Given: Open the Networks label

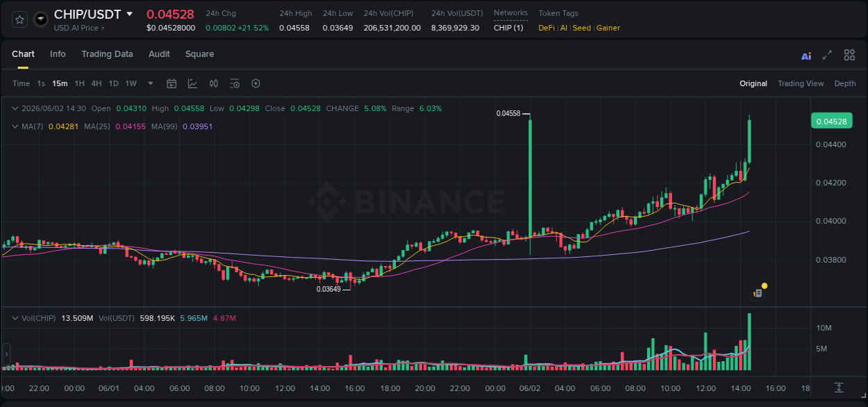Looking at the screenshot, I should pyautogui.click(x=510, y=13).
